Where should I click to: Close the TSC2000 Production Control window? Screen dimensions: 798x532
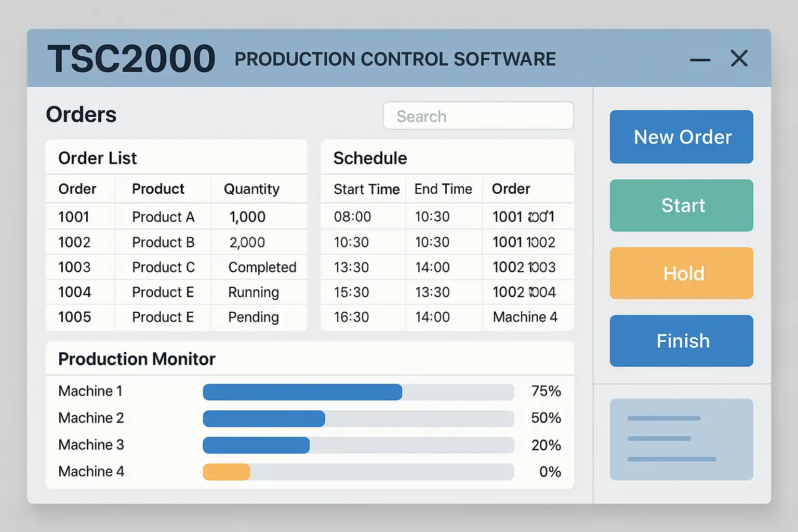(739, 58)
